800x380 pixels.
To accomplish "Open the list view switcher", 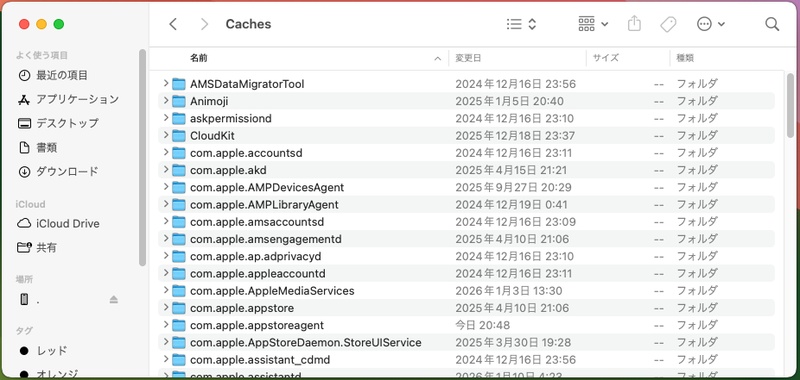I will tap(521, 24).
